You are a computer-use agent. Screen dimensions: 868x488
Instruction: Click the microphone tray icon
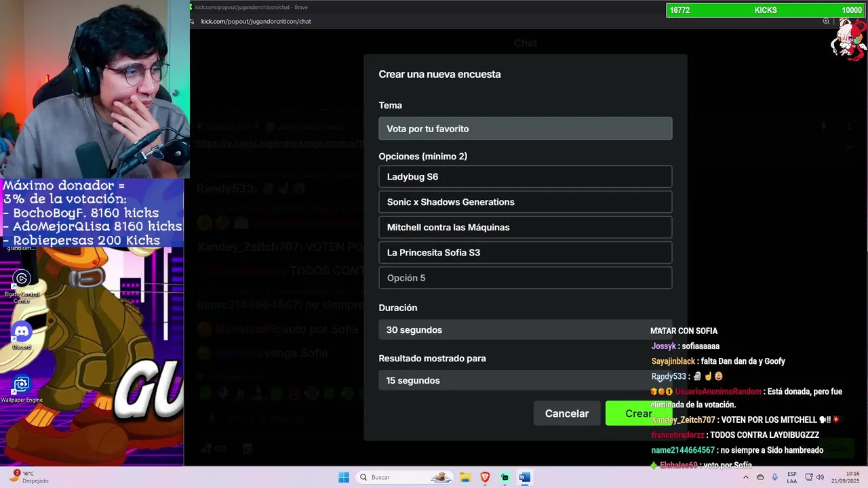click(775, 477)
